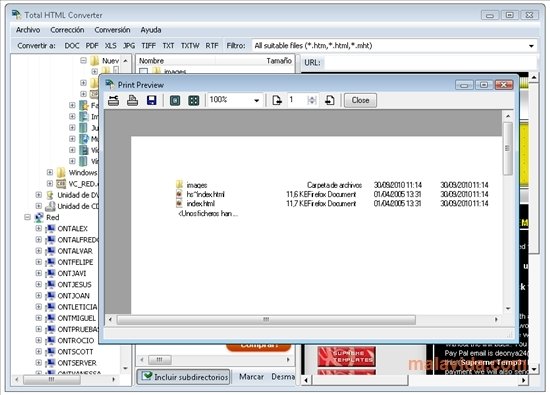Screen dimensions: 550x395
Task: Expand the ONTROCIO computer node
Action: [x=39, y=340]
